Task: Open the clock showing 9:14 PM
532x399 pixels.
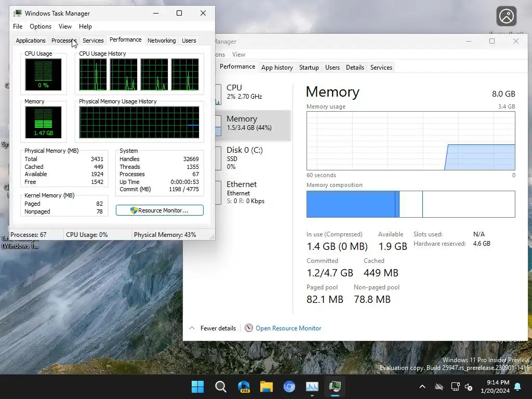Action: point(495,387)
